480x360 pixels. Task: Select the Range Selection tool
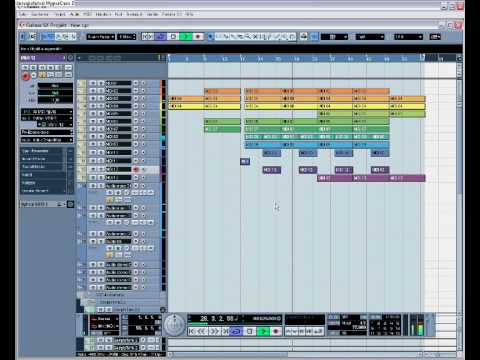[218, 37]
